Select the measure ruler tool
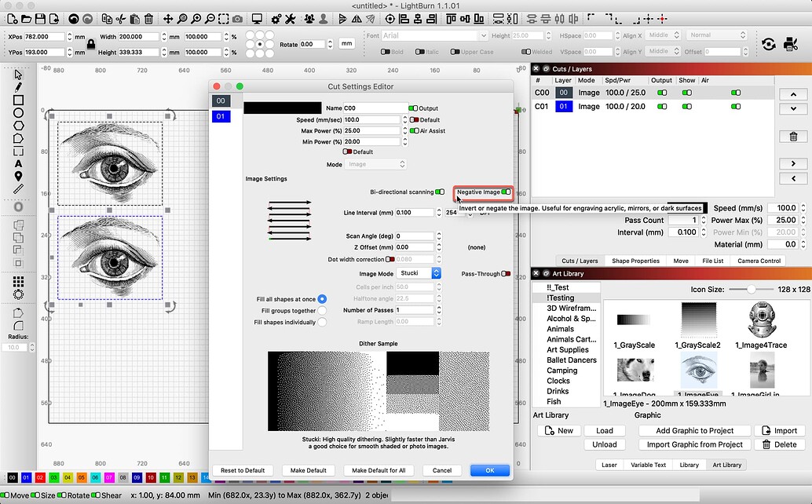 click(18, 189)
